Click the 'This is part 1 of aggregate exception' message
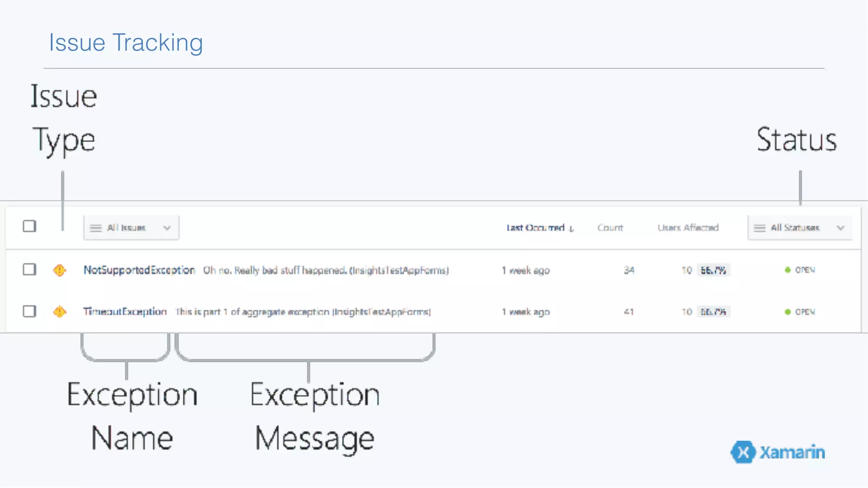Viewport: 868px width, 488px height. [x=303, y=312]
